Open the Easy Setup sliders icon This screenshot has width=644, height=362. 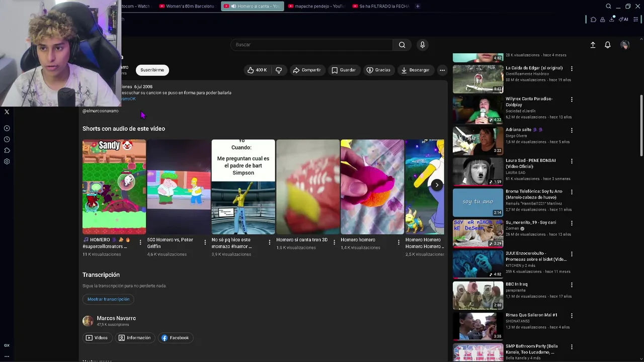(636, 19)
